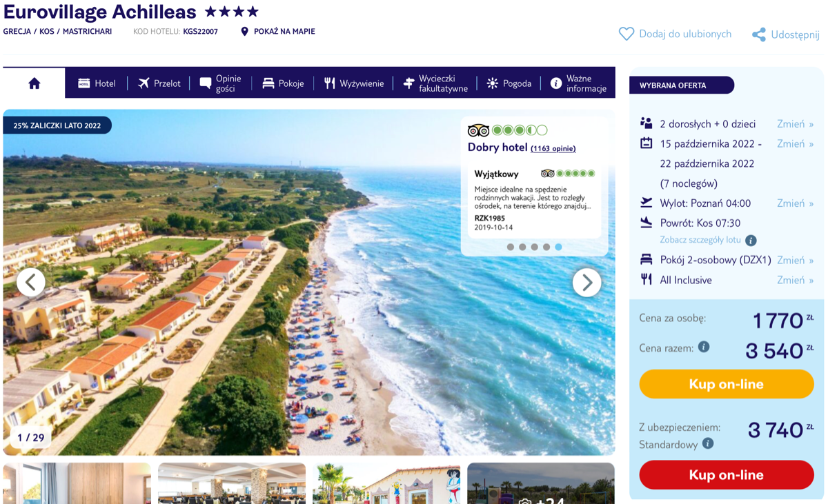The width and height of the screenshot is (828, 504).
Task: Click the 1 / 29 photo counter
Action: tap(30, 437)
